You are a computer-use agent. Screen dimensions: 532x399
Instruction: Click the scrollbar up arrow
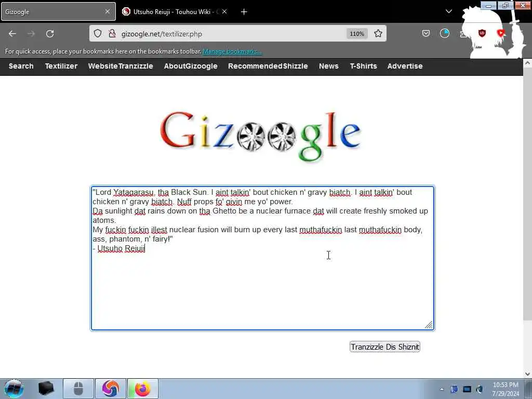(x=528, y=63)
